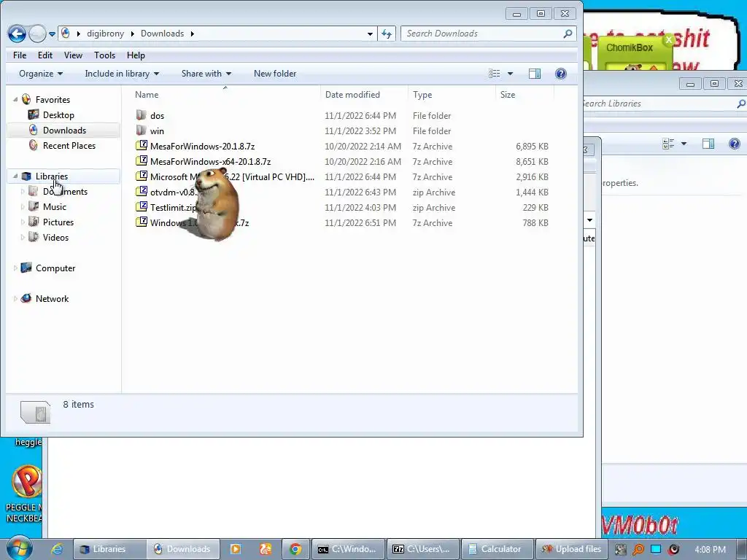Open Google Chrome taskbar icon

point(295,549)
